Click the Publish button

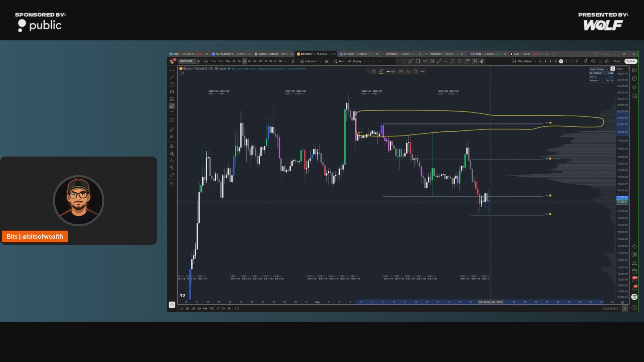(x=631, y=61)
